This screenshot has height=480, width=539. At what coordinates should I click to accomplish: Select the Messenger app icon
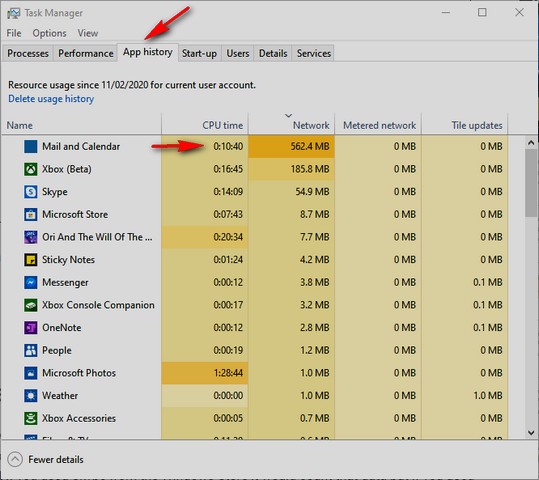31,283
